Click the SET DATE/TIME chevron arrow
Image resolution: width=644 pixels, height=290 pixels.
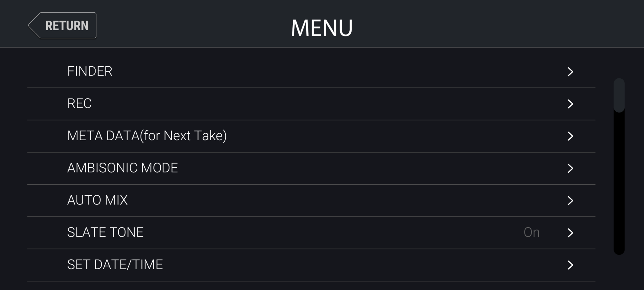(x=570, y=265)
